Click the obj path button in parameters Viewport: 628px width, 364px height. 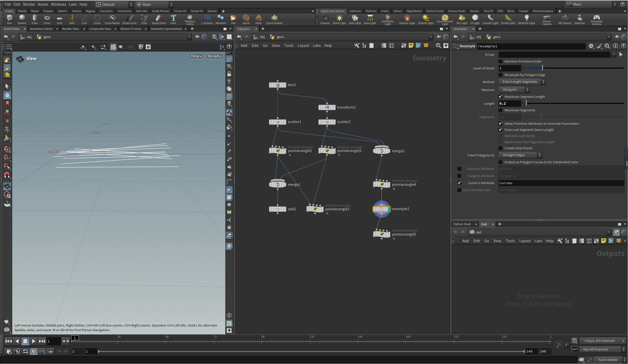click(476, 37)
